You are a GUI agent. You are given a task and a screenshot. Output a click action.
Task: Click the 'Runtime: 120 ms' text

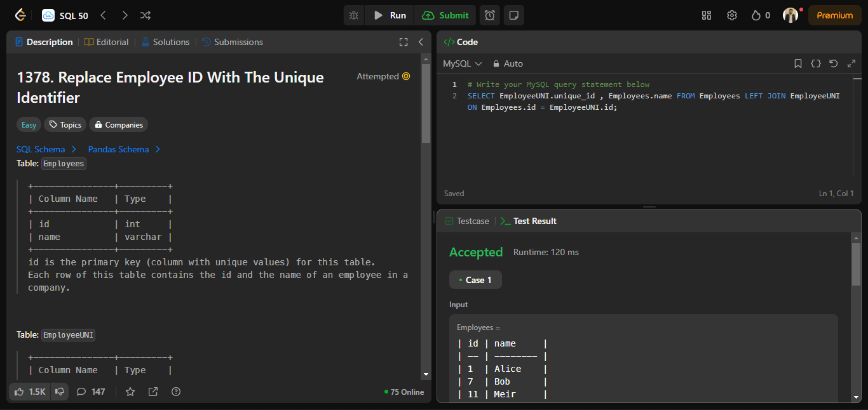point(546,252)
